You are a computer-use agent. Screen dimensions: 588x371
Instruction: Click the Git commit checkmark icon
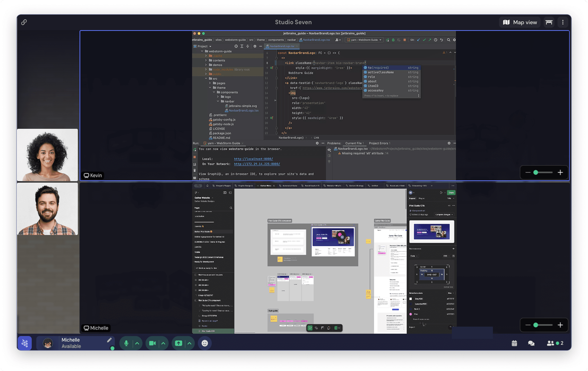(424, 40)
